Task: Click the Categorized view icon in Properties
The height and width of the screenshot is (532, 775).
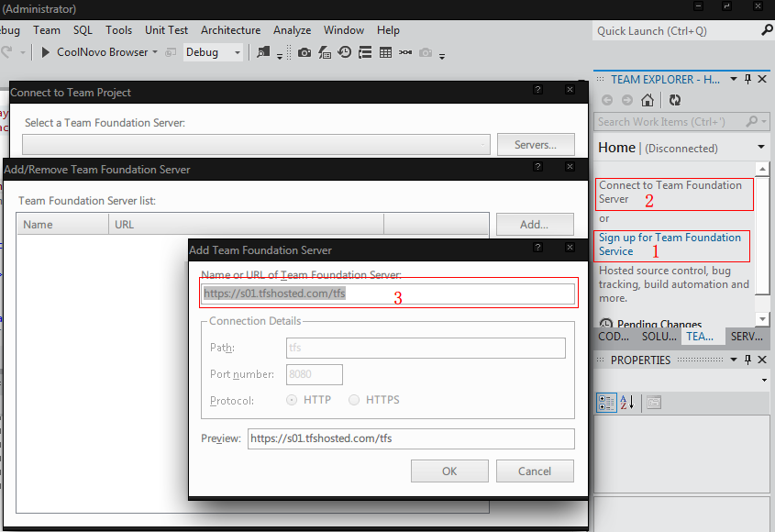Action: 606,402
